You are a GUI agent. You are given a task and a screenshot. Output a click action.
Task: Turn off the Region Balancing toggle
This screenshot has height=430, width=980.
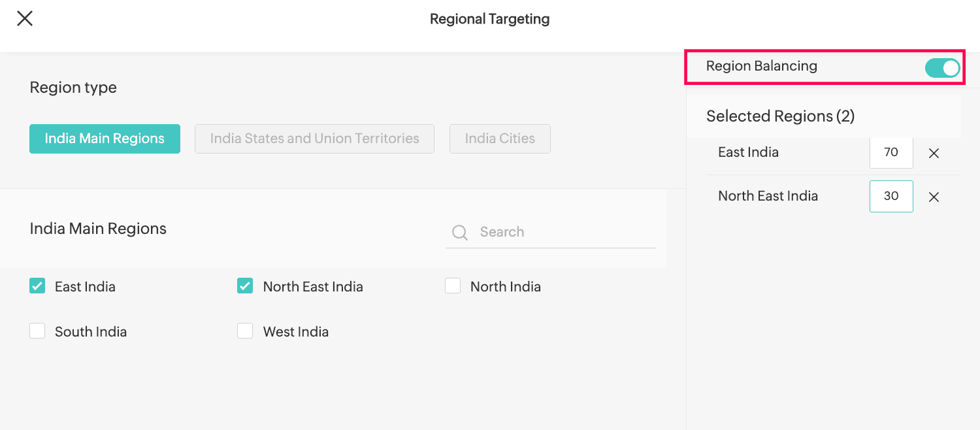point(942,67)
